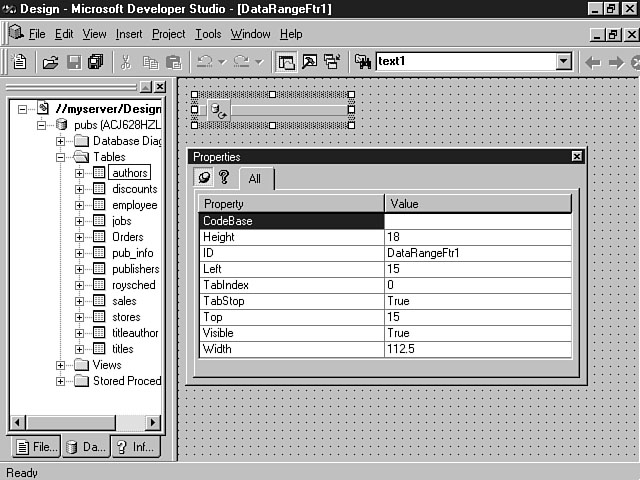Click the New Text File toolbar icon
640x480 pixels.
click(19, 62)
